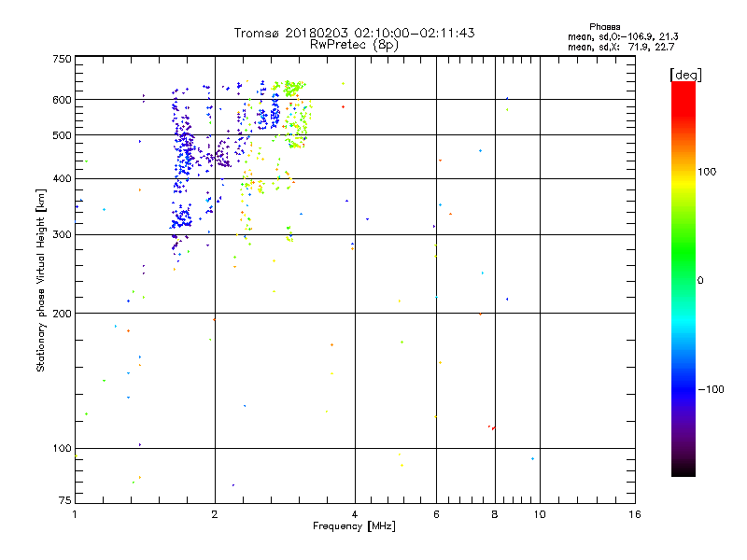Click the plot title 'Tromsø 20180203 02:10:00-02:11:43'
Image resolution: width=747 pixels, height=560 pixels.
pos(354,33)
